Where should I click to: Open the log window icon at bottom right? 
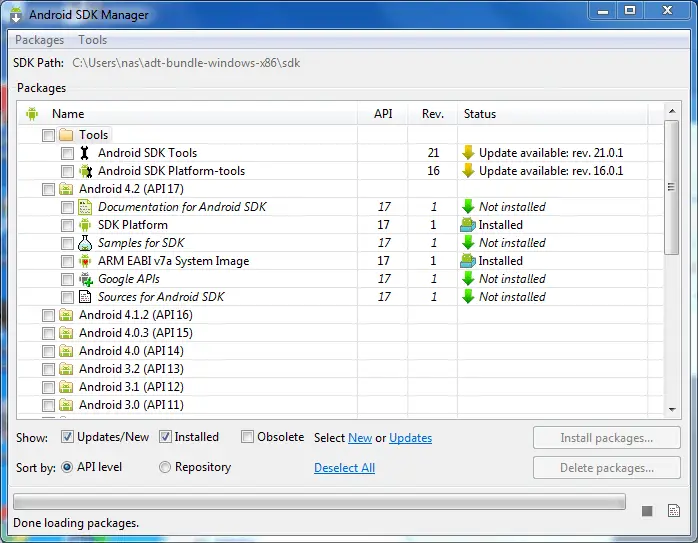pyautogui.click(x=673, y=510)
